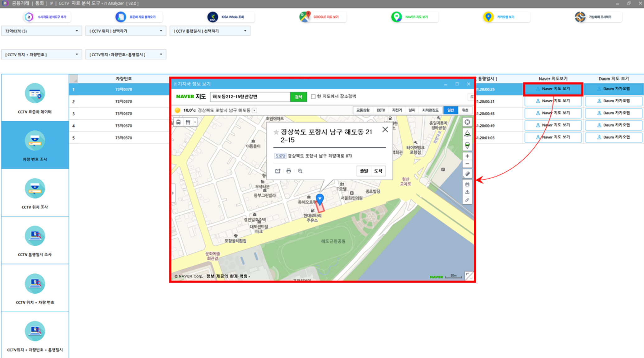
Task: Open the CCTV 표준화 데이터 sidebar section
Action: [35, 98]
